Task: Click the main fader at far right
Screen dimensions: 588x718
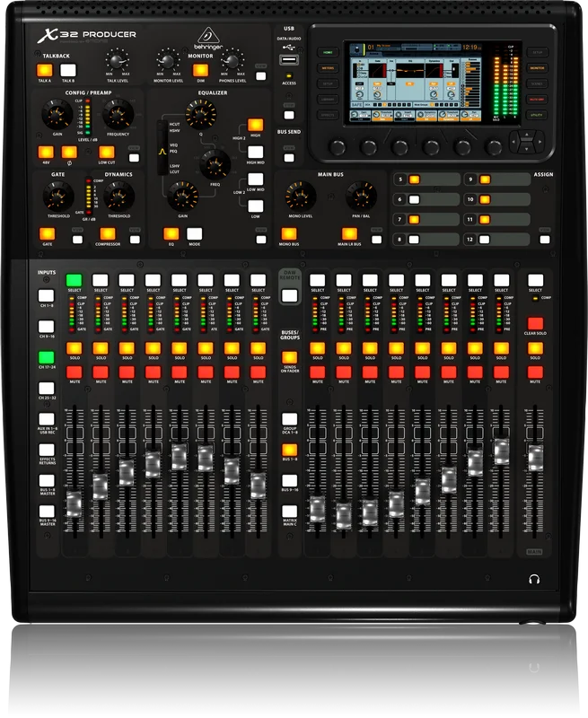Action: [x=535, y=455]
